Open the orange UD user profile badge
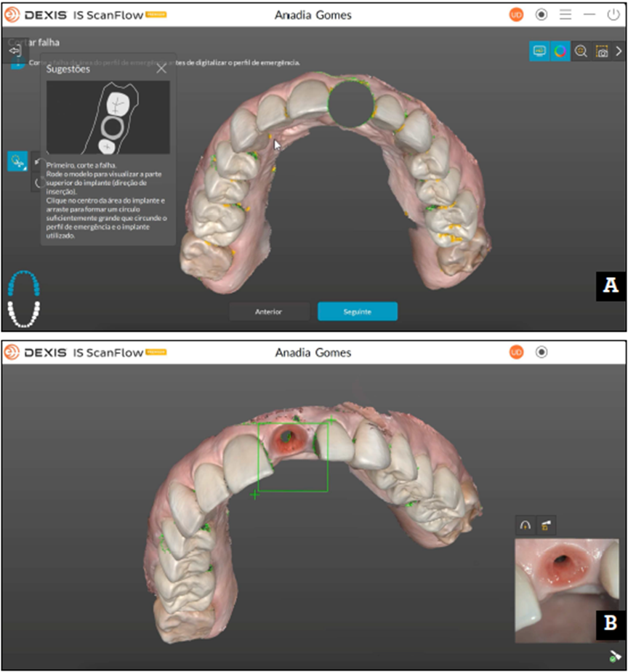 coord(516,15)
